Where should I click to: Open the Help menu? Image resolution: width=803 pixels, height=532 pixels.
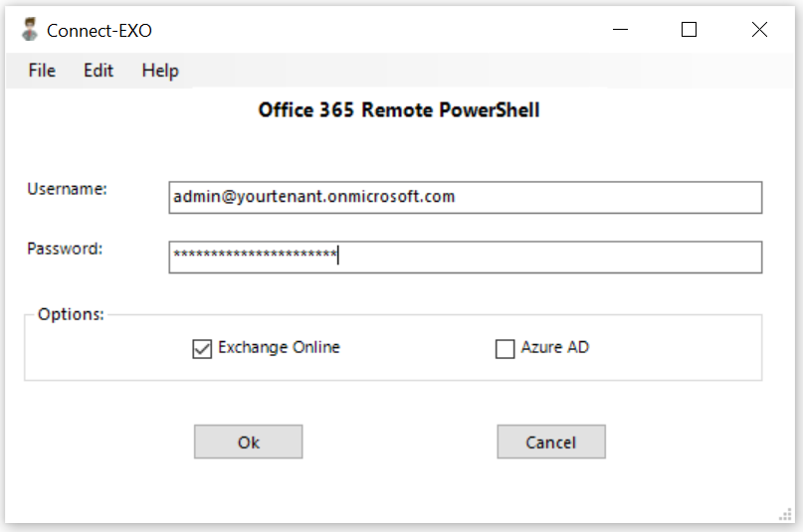(160, 71)
